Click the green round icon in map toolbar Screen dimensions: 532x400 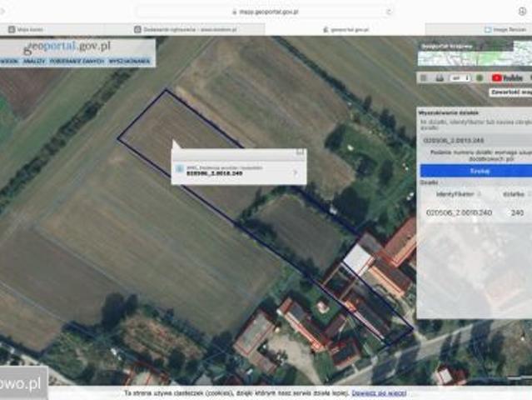tap(480, 78)
